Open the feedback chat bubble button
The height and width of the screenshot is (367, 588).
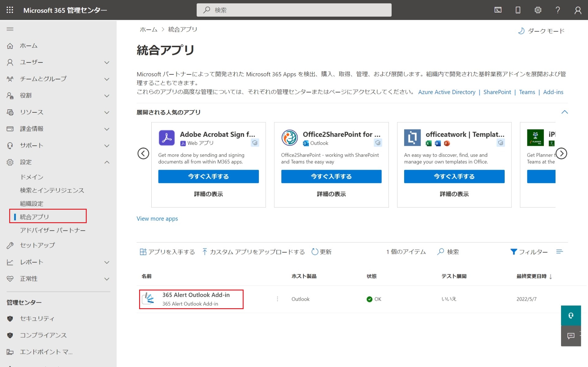[x=571, y=336]
